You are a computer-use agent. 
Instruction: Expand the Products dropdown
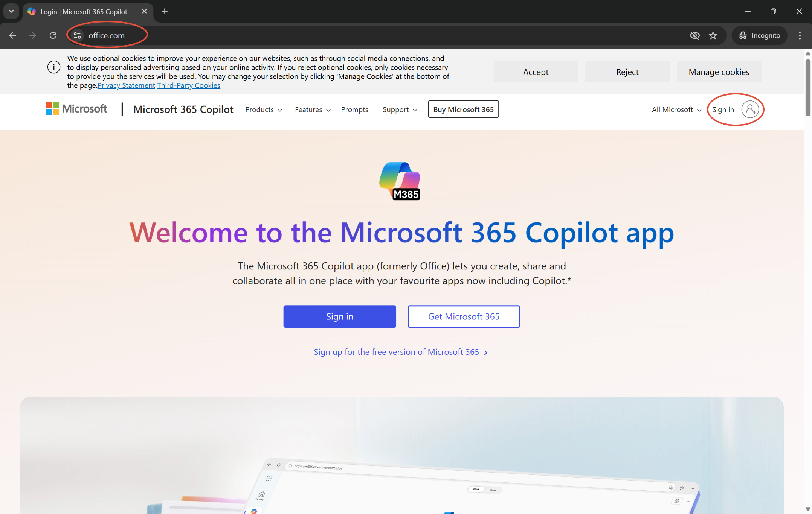[264, 109]
